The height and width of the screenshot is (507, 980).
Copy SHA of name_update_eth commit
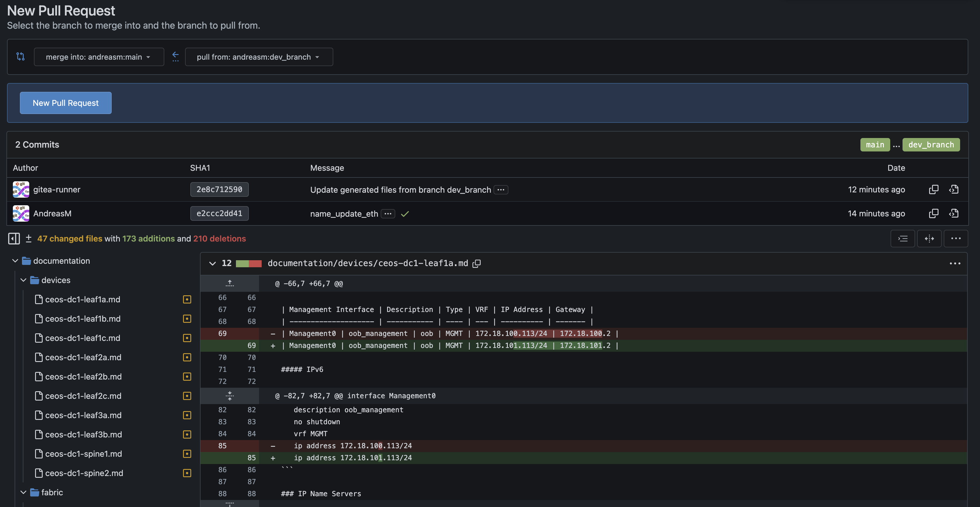[x=934, y=213]
